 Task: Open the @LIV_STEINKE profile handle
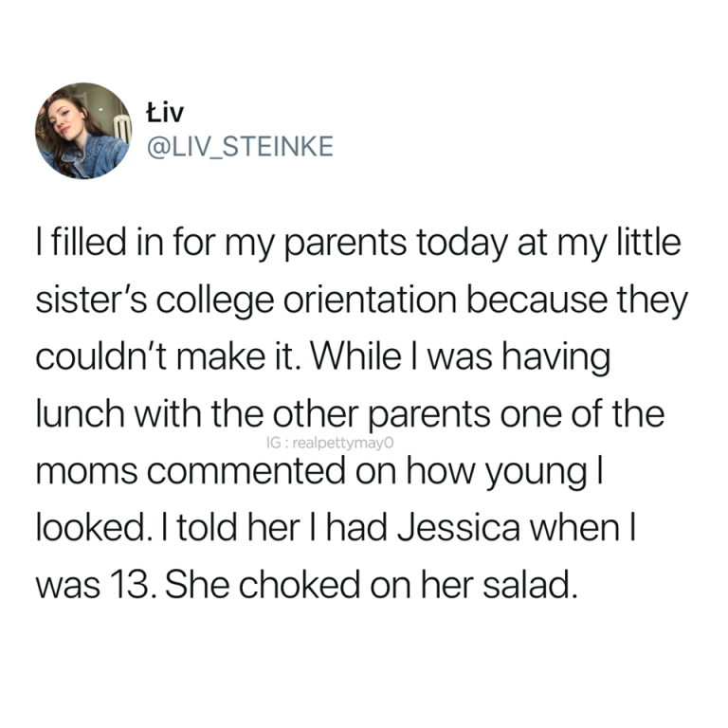pos(237,148)
